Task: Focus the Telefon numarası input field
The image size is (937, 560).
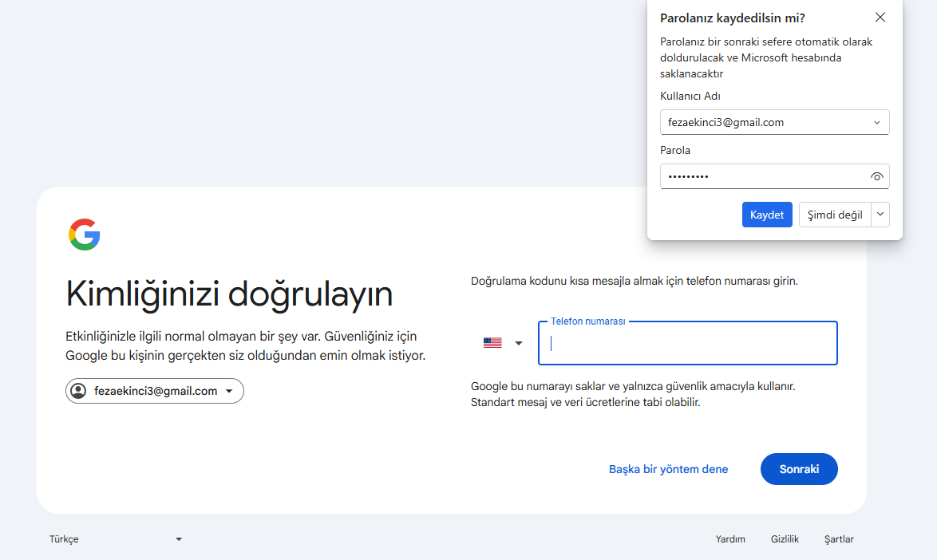Action: [x=688, y=343]
